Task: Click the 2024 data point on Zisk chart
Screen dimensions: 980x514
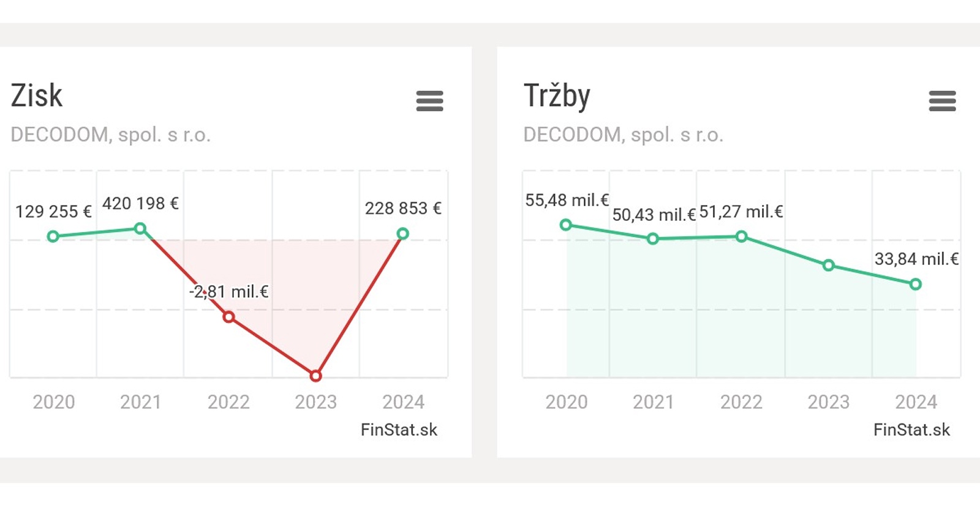Action: pyautogui.click(x=402, y=233)
